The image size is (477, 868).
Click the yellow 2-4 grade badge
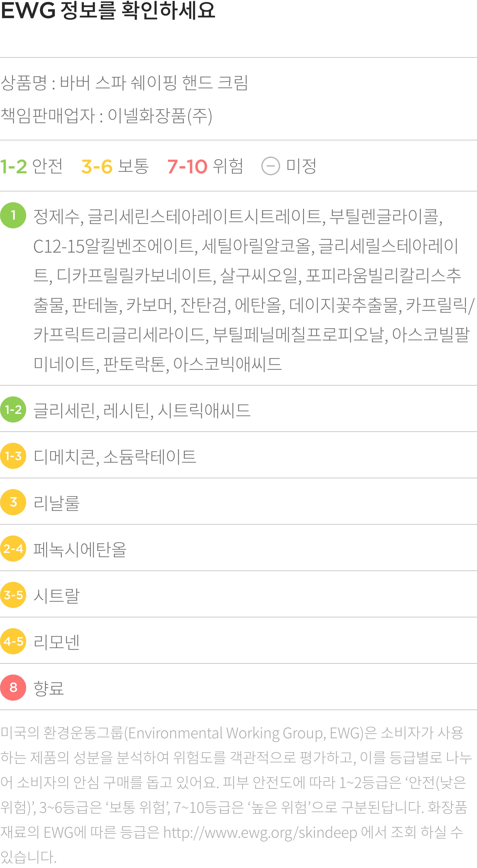(13, 549)
